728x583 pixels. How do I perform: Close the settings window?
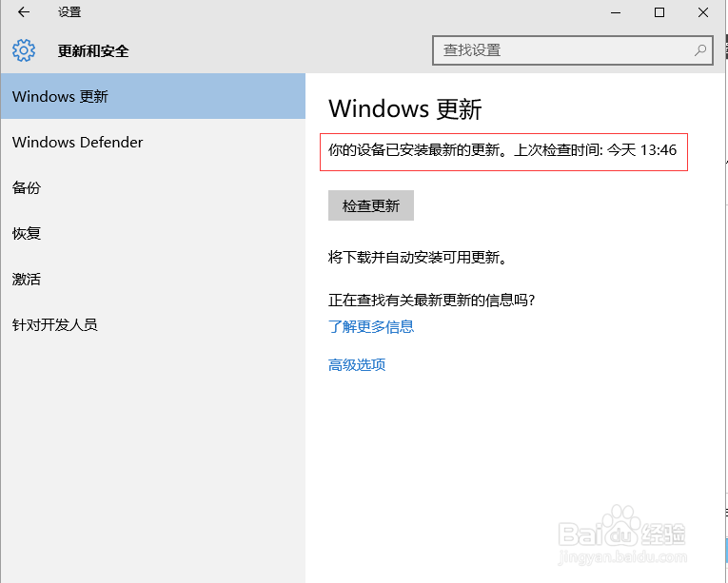pos(703,12)
